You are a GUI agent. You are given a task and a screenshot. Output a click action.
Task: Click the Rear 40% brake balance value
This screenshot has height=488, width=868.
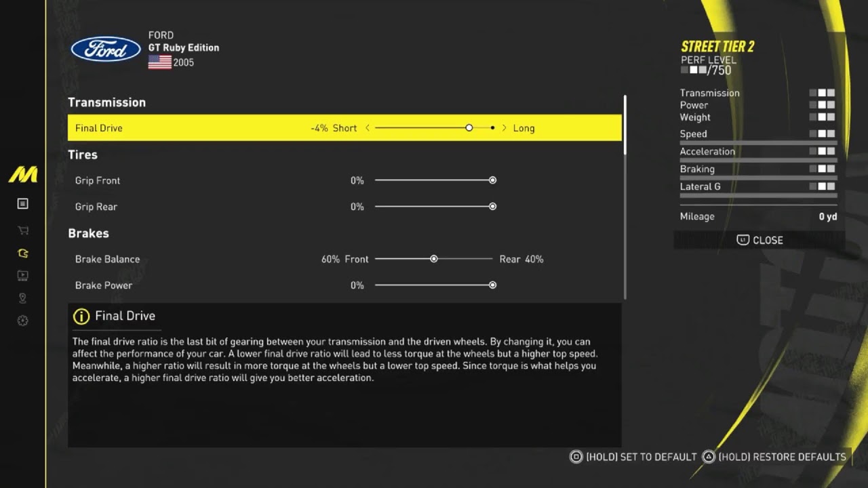[521, 259]
